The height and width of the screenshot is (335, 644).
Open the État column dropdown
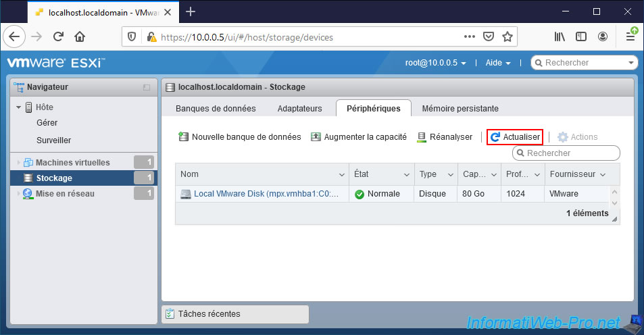coord(407,174)
